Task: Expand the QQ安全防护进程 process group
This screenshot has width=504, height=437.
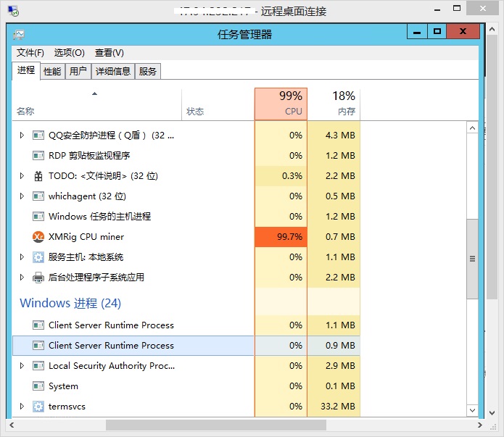Action: point(22,136)
